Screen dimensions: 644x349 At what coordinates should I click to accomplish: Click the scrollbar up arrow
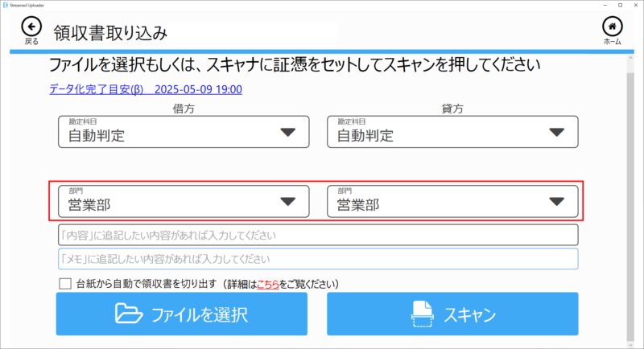pos(630,59)
